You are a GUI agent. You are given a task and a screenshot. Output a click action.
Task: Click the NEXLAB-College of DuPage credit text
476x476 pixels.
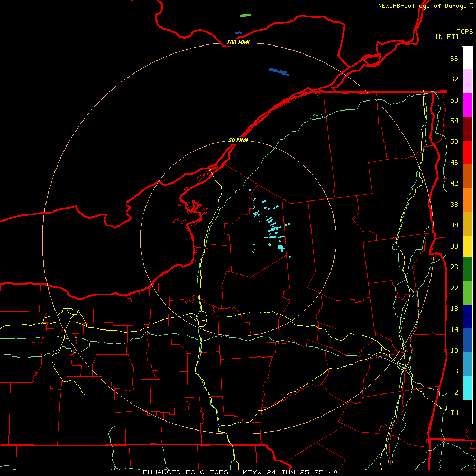pos(422,6)
